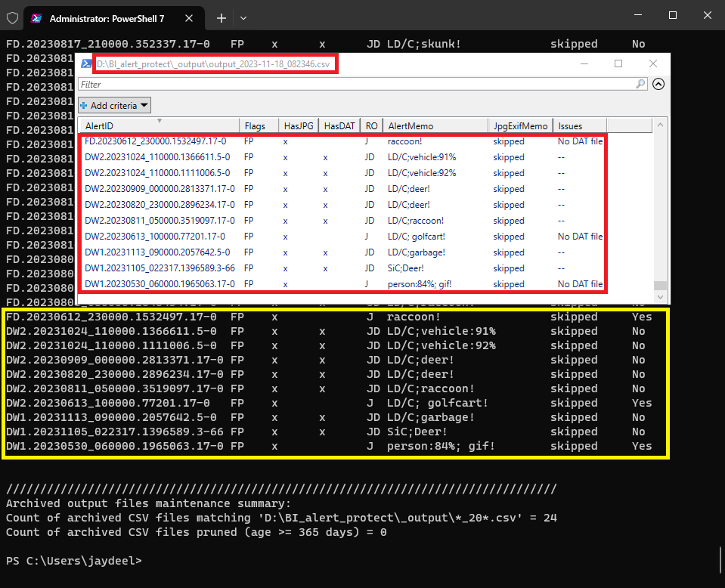Open the Add criteria dropdown
This screenshot has height=588, width=725.
coord(114,105)
